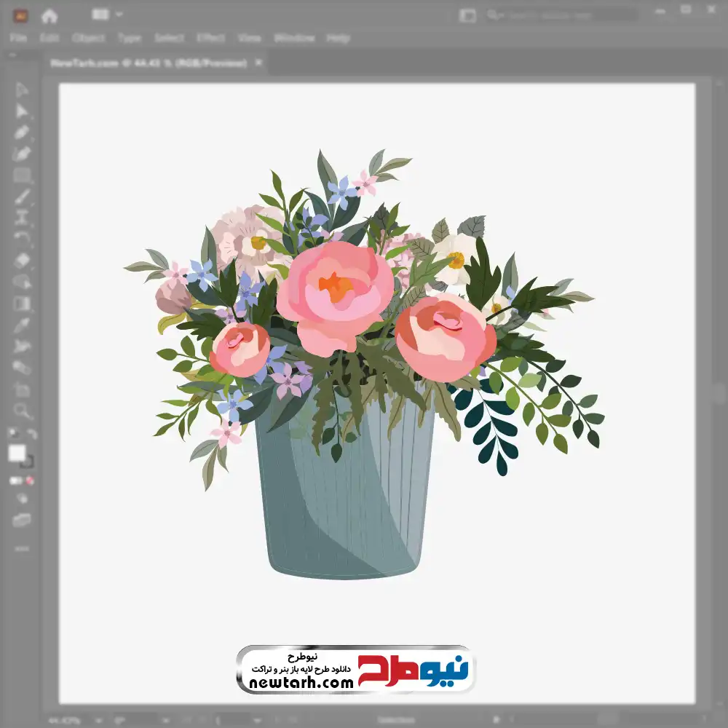Viewport: 728px width, 728px height.
Task: Open the workspace switcher beside search
Action: 467,15
